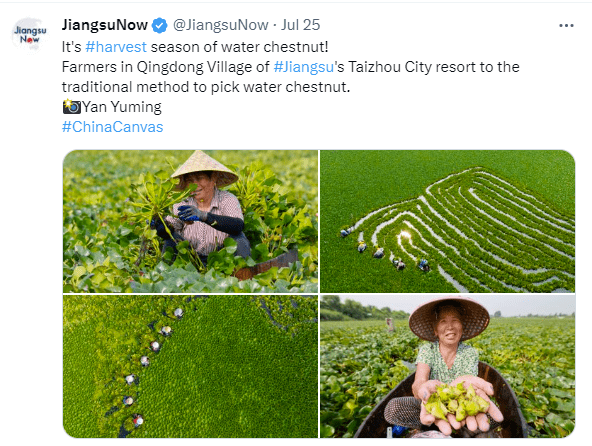Click the @JiangsuNow handle

click(x=220, y=25)
